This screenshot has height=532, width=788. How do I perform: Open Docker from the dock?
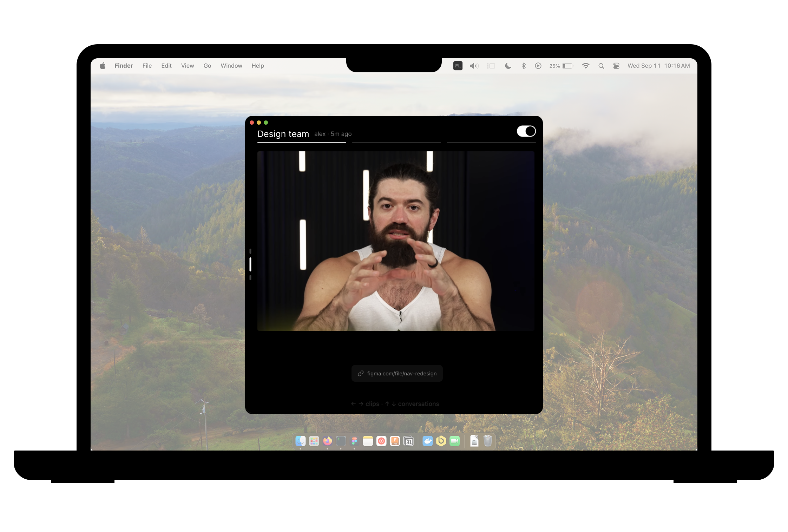[x=427, y=441]
